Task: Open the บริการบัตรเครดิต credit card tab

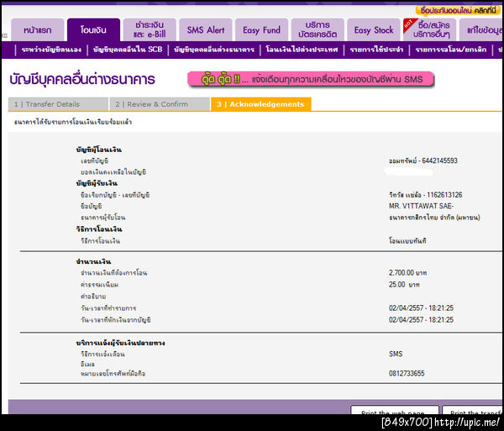Action: click(318, 30)
